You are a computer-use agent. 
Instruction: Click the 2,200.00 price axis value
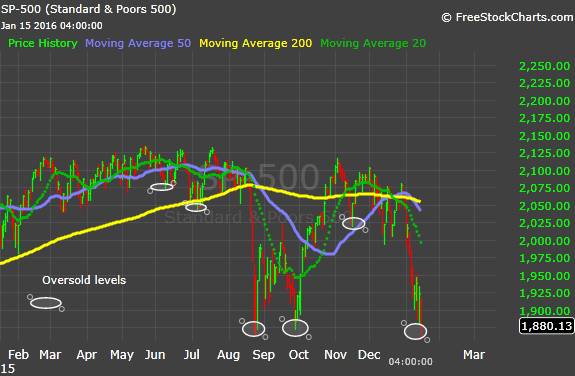pyautogui.click(x=545, y=101)
